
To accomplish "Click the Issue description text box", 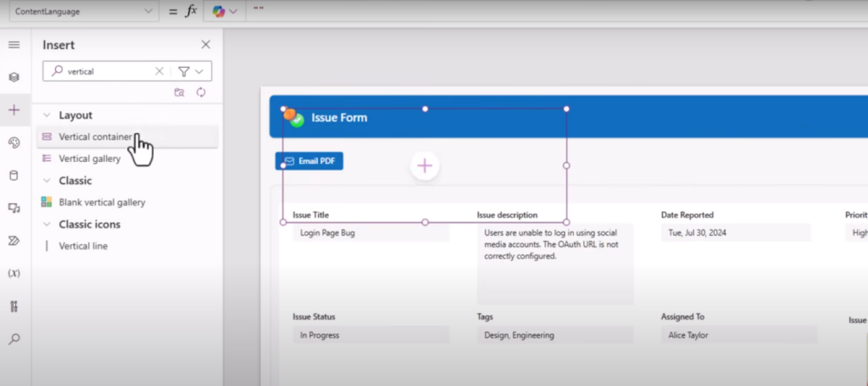I will click(x=555, y=264).
